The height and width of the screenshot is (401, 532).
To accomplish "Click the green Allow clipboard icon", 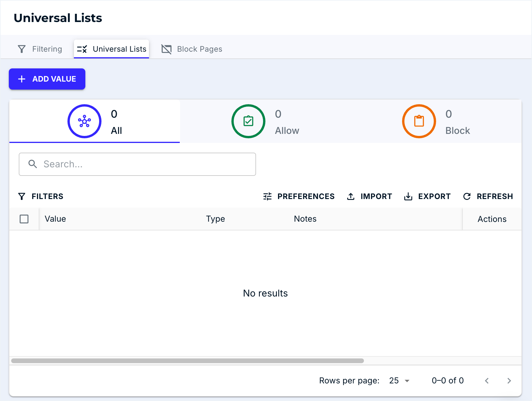I will point(248,121).
